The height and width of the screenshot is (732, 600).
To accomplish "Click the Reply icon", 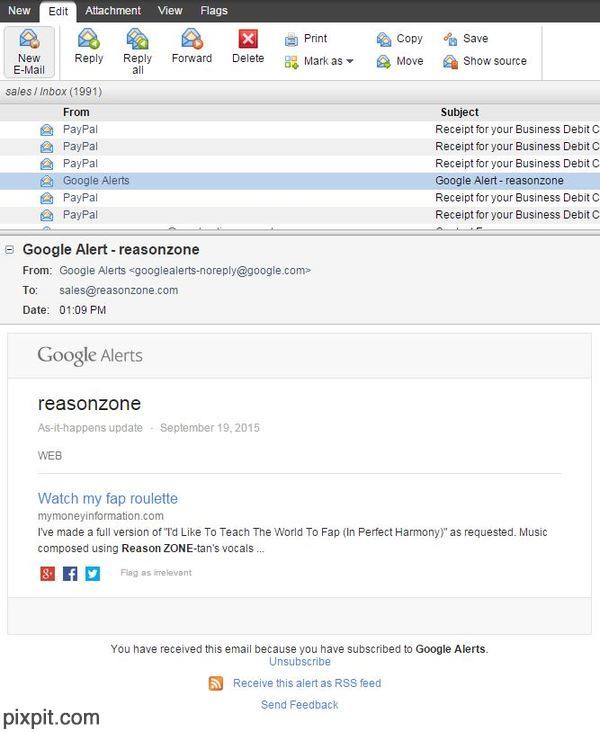I will pyautogui.click(x=88, y=39).
